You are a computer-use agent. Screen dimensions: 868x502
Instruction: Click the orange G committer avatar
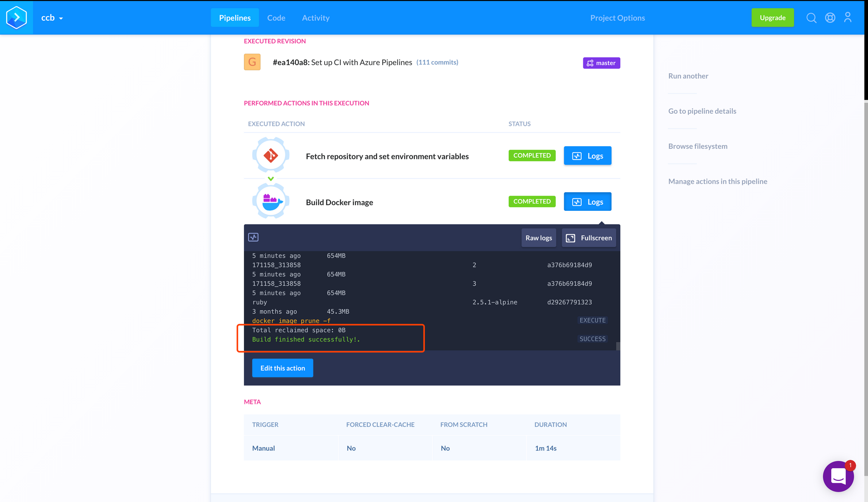[x=252, y=62]
